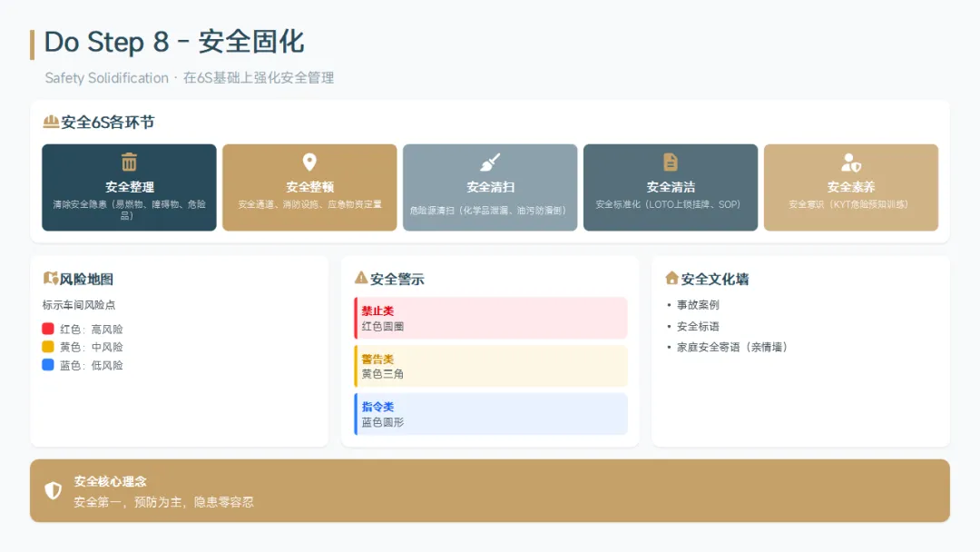Click the 蓝色：低风险 legend label
980x552 pixels.
pyautogui.click(x=92, y=365)
